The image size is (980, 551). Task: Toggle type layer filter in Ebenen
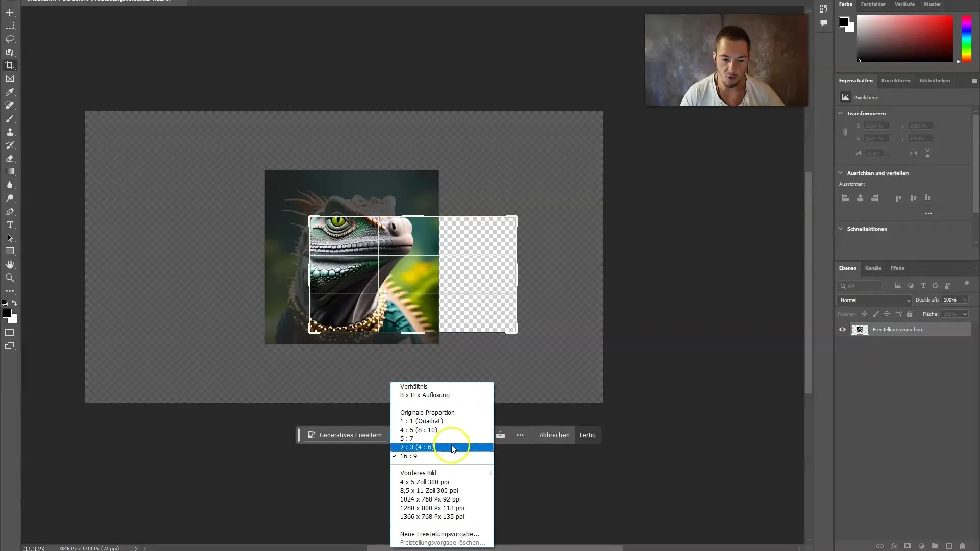(923, 286)
